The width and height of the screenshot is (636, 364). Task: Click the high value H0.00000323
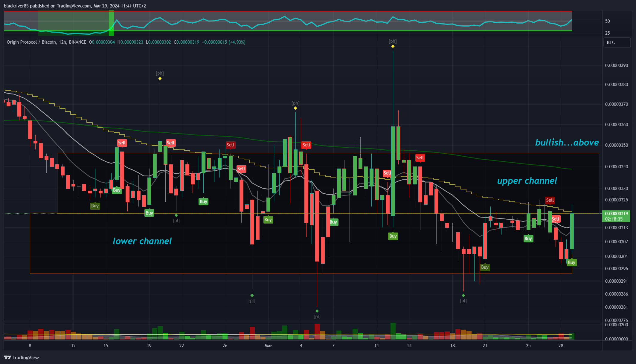click(x=130, y=42)
